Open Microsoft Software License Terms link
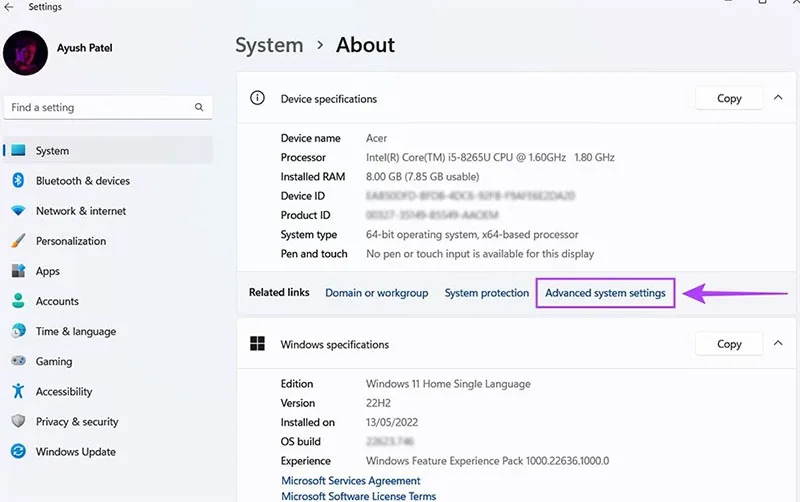Screen dimensions: 800x502 tap(359, 496)
